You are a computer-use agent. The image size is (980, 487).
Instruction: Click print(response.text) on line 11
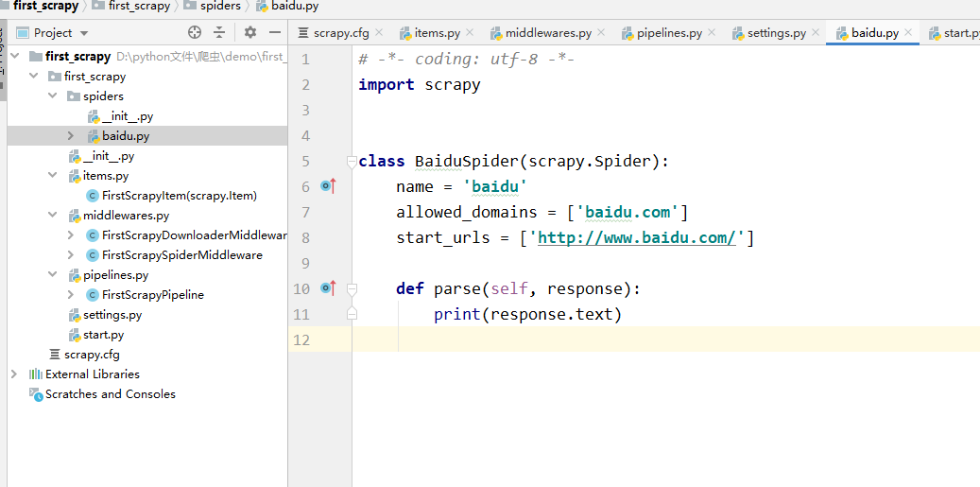click(x=528, y=314)
